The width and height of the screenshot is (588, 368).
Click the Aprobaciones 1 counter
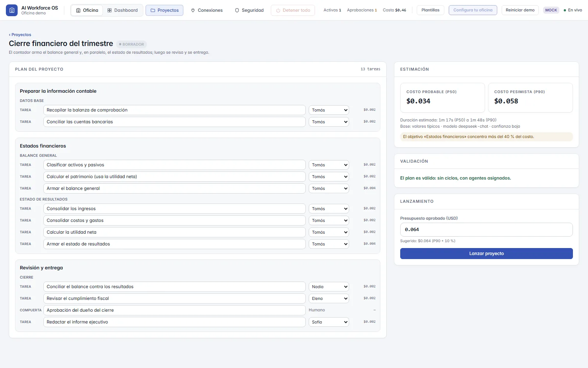(x=362, y=10)
